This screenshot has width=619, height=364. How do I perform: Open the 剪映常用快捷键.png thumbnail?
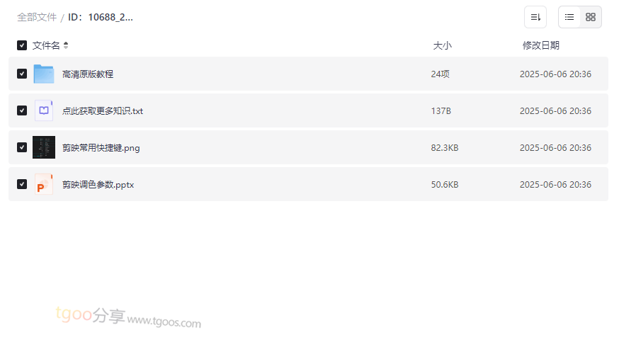click(x=44, y=147)
